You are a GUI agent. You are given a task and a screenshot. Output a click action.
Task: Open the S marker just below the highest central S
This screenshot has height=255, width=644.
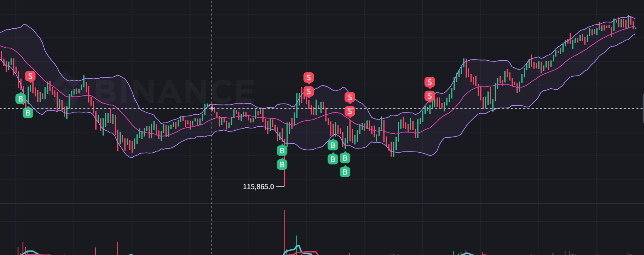(x=308, y=92)
